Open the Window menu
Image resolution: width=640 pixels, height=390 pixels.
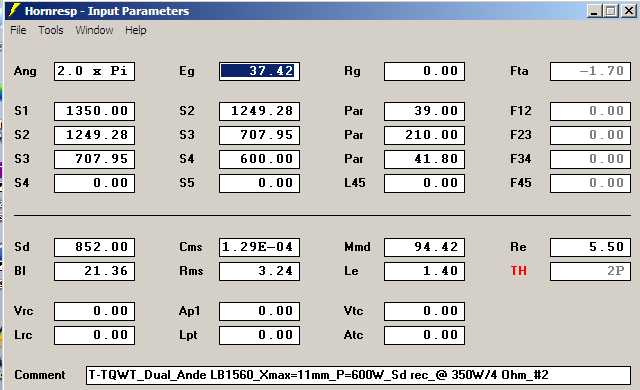pyautogui.click(x=94, y=30)
